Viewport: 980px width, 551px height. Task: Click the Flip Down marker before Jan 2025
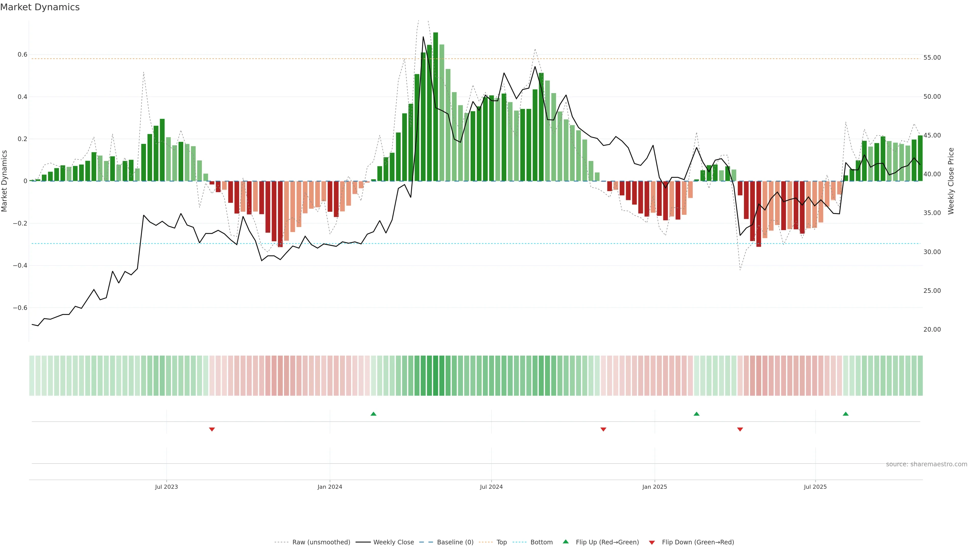click(603, 429)
